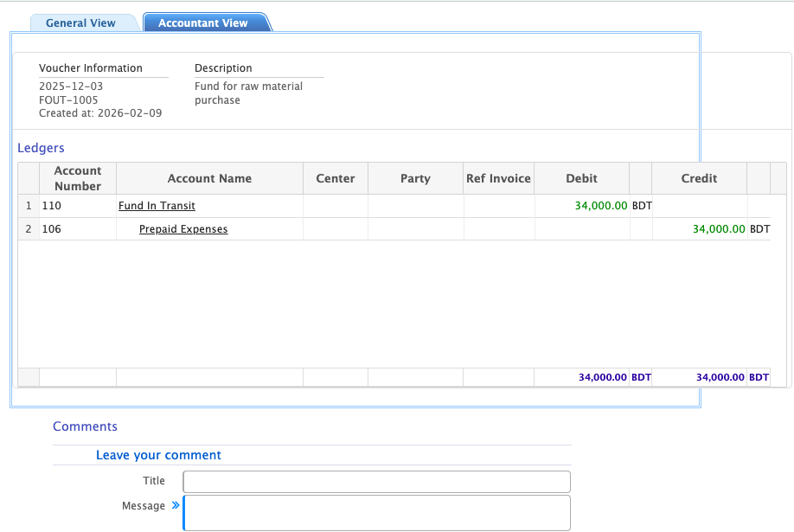Select ledger row number 1
This screenshot has width=794, height=532.
(x=29, y=206)
